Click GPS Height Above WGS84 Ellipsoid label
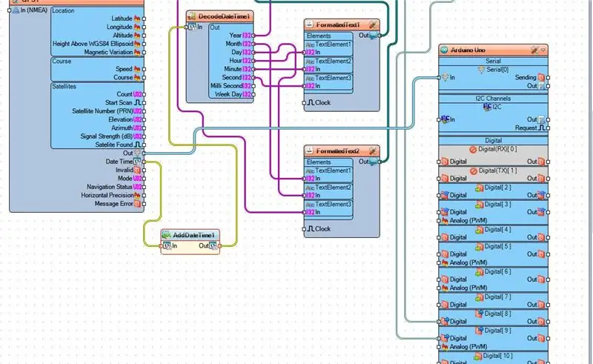Viewport: 593px width, 364px height. click(x=93, y=44)
